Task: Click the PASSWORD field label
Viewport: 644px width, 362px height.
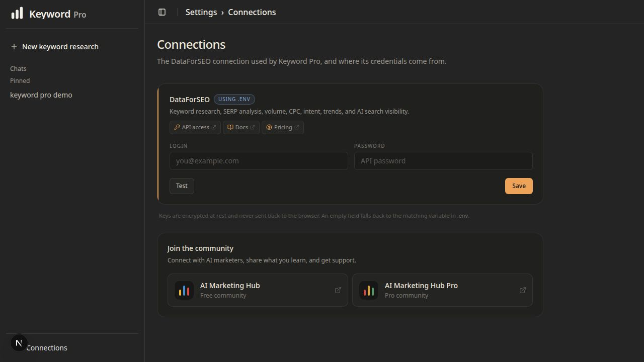Action: coord(369,146)
